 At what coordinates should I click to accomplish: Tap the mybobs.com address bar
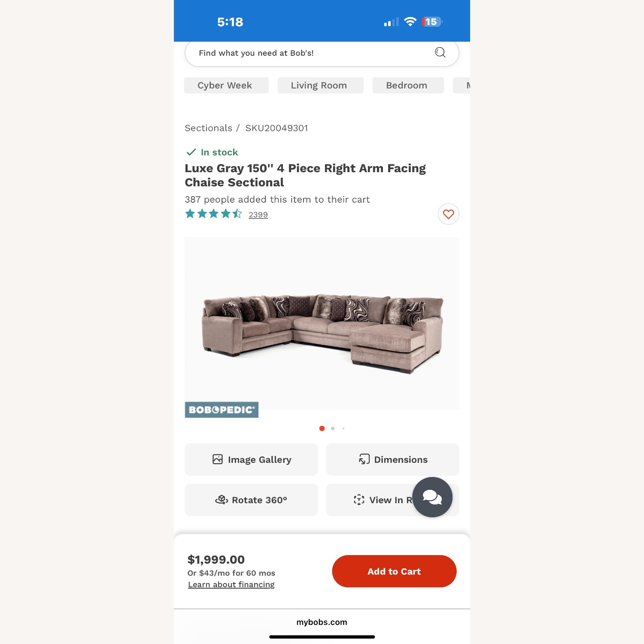[322, 622]
